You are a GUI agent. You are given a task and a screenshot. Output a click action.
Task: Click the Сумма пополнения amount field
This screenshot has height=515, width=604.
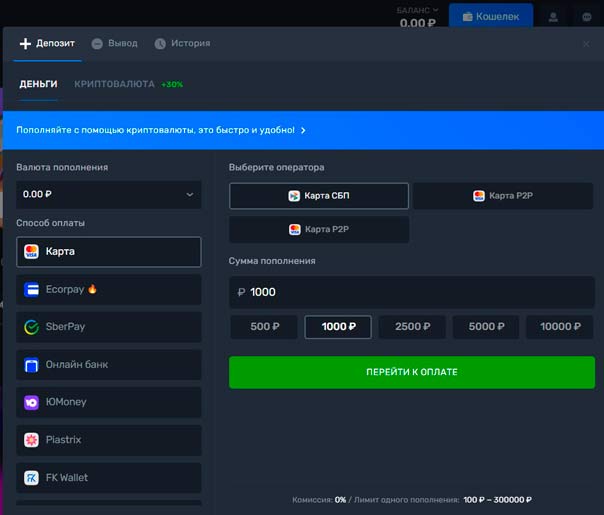(411, 292)
